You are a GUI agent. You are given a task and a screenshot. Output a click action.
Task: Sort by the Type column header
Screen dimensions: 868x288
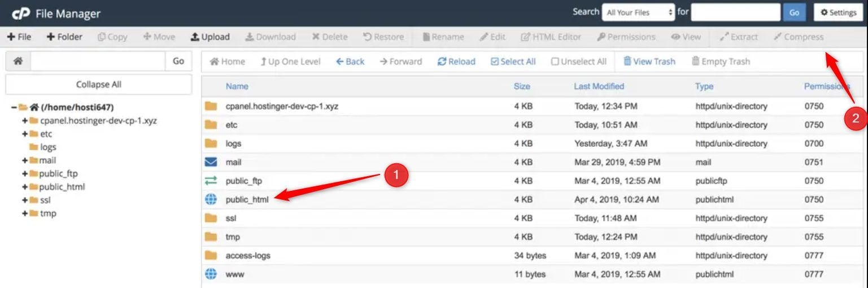pos(704,86)
